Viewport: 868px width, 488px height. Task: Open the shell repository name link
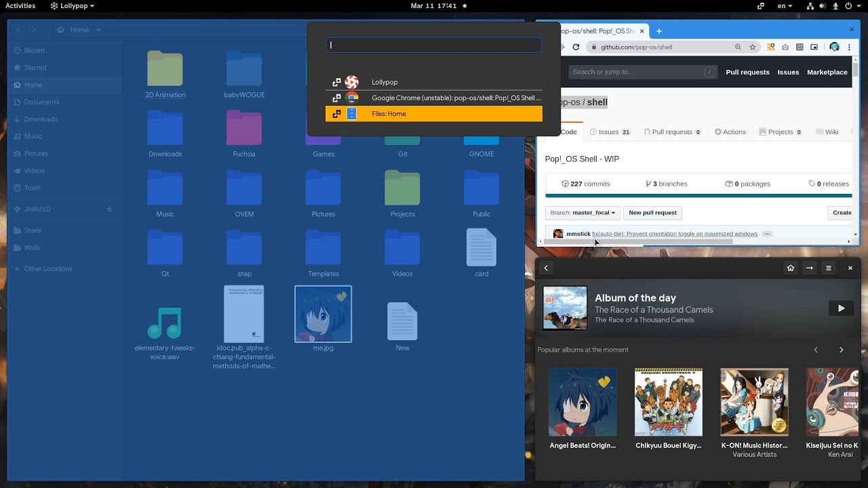pos(597,102)
